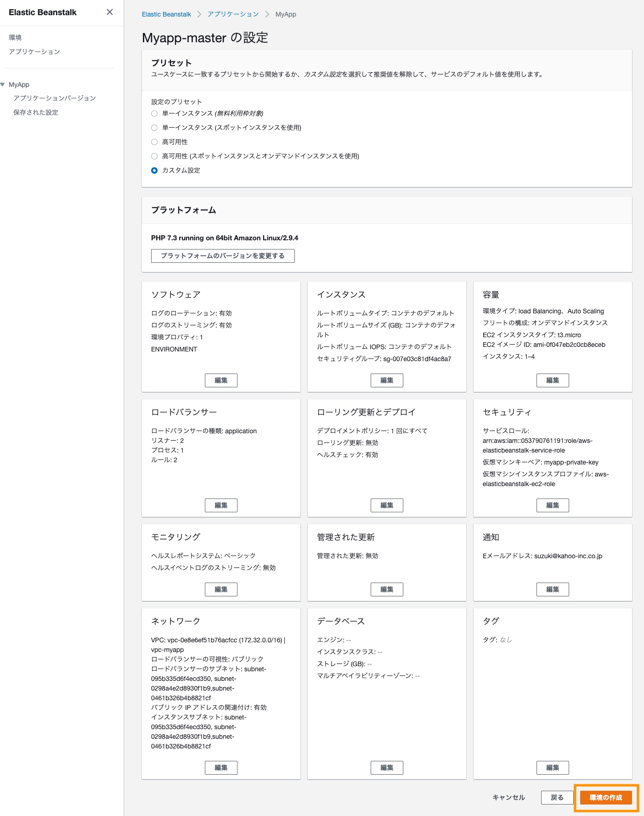Click プラットフォームのバージョンを変更する button
The image size is (644, 816).
[x=223, y=256]
